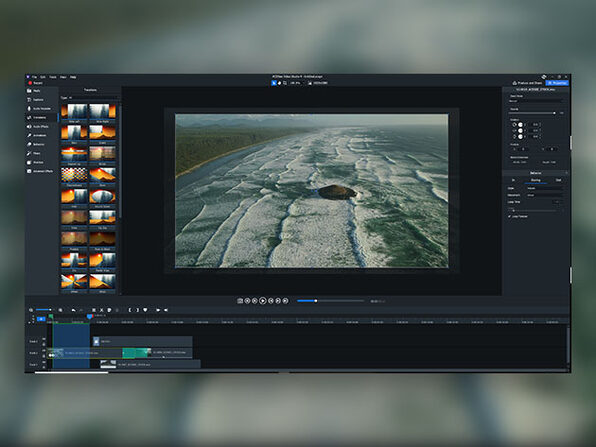This screenshot has width=596, height=447.
Task: Select the hand pan tool above preview
Action: pyautogui.click(x=279, y=83)
